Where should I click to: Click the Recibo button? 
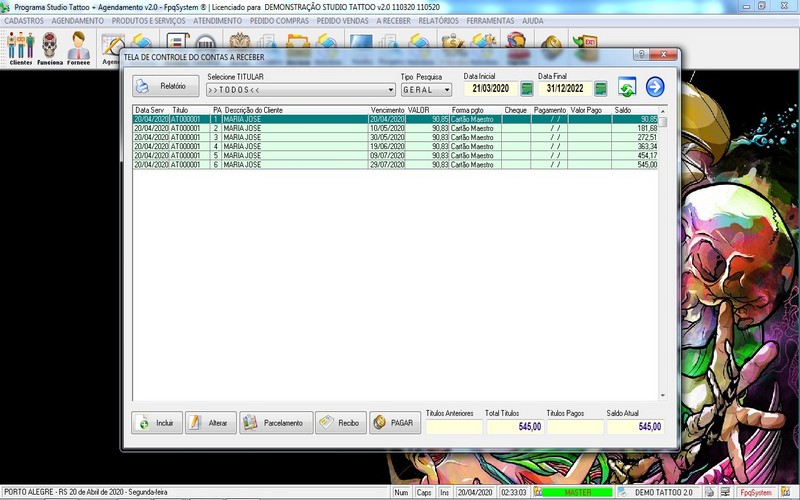(x=341, y=423)
